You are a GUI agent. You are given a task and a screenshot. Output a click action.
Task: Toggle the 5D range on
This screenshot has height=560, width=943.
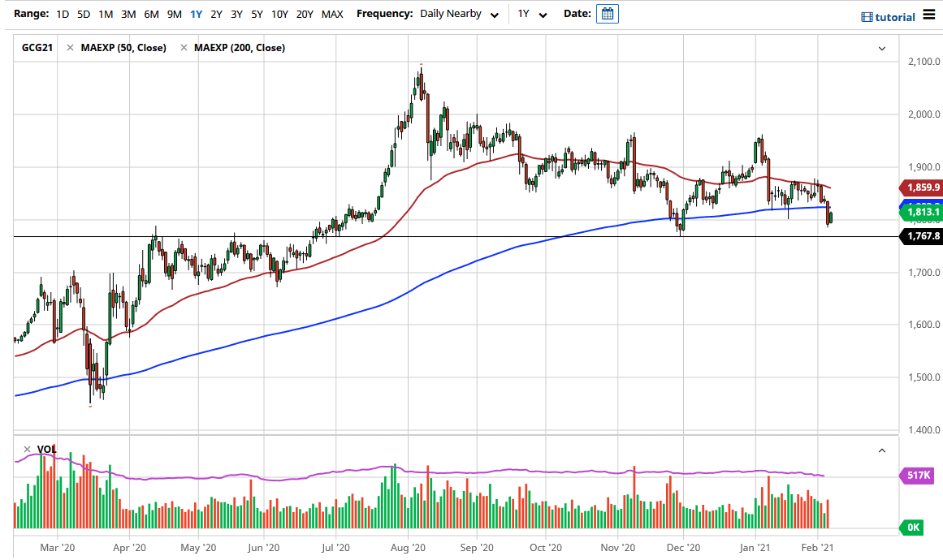coord(83,14)
